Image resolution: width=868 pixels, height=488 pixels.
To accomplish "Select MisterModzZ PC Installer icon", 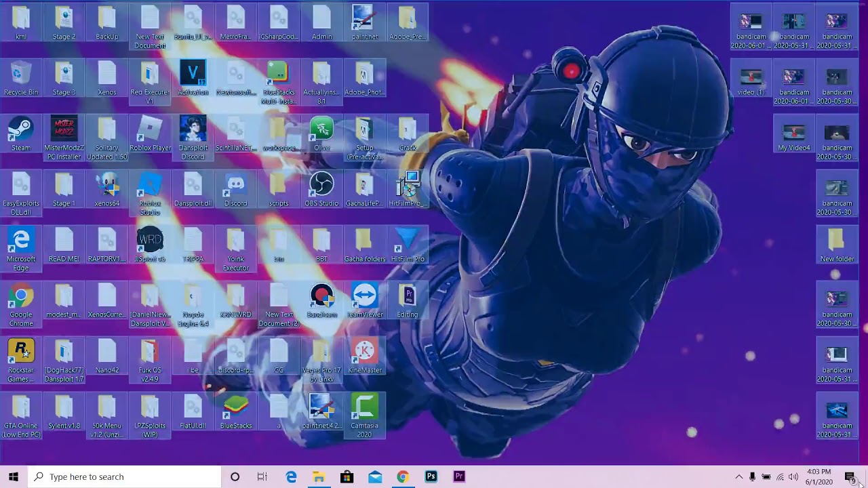I will (64, 138).
